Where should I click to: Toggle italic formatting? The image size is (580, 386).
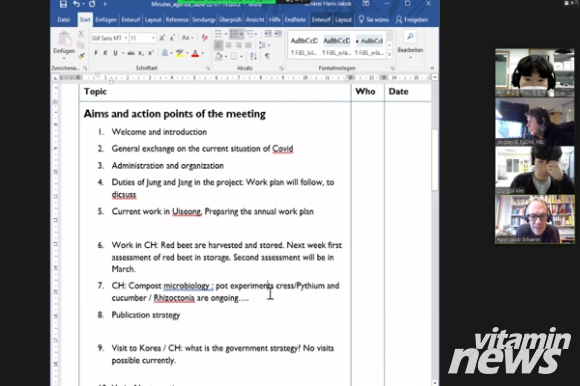[x=105, y=53]
